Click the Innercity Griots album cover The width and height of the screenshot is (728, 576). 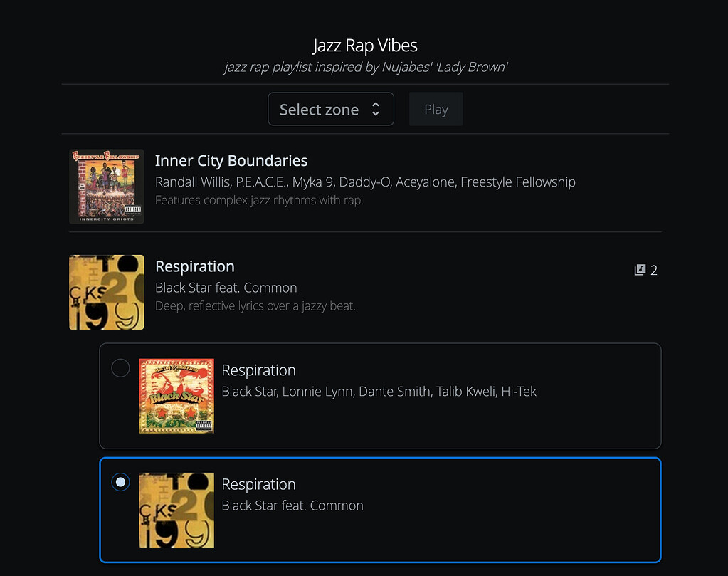(x=107, y=187)
